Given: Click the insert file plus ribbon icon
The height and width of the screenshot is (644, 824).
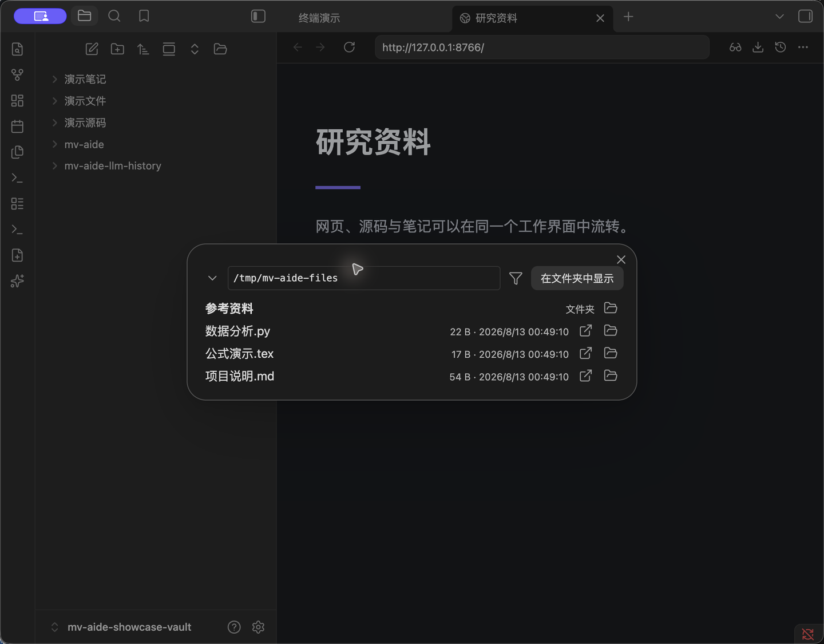Looking at the screenshot, I should pos(17,255).
